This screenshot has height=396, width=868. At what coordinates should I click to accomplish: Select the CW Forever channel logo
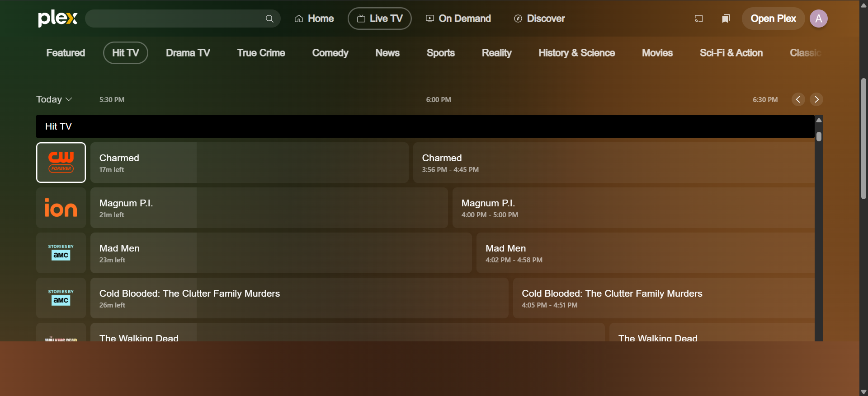pos(61,163)
